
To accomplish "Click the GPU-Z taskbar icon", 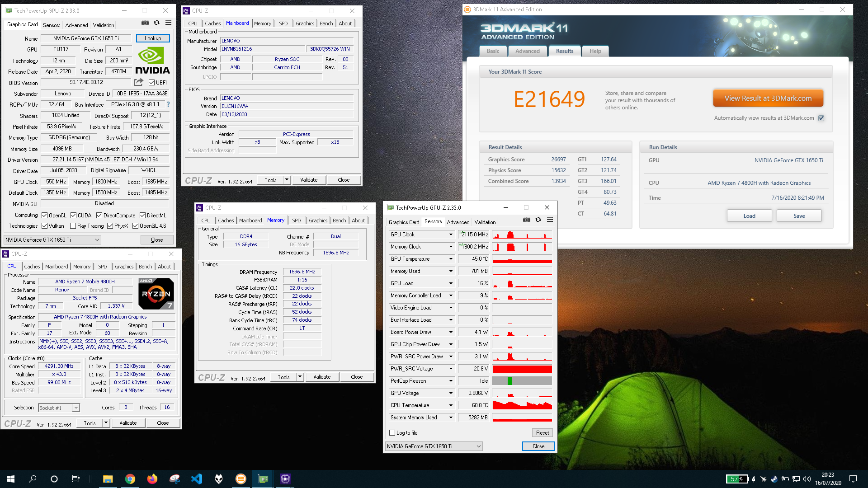I will 263,479.
